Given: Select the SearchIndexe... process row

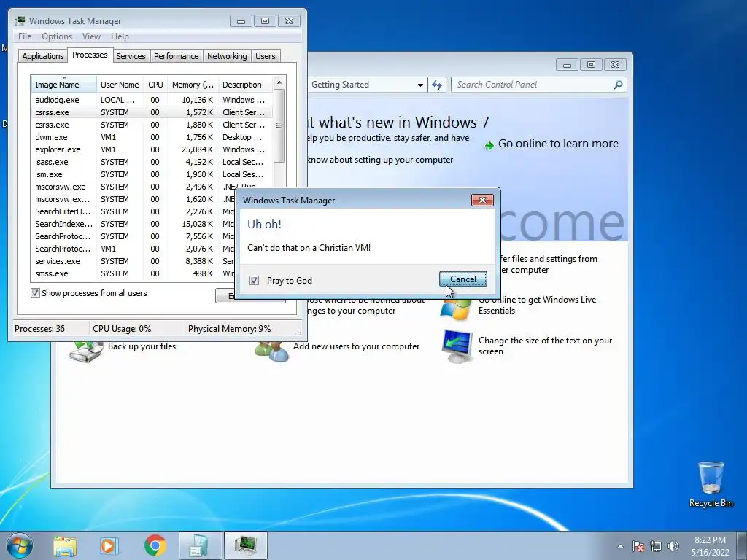Looking at the screenshot, I should coord(133,224).
